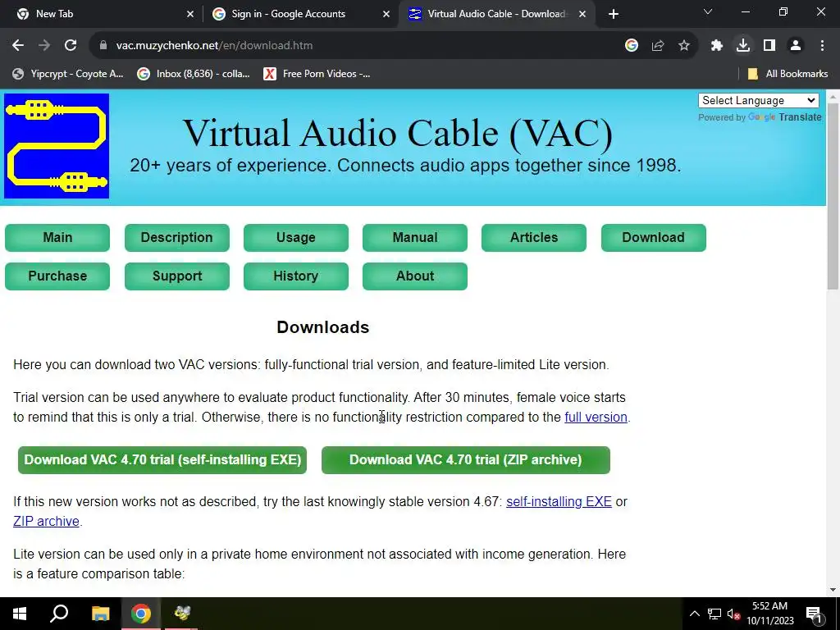Open the Windows Start menu
This screenshot has width=840, height=630.
(20, 614)
